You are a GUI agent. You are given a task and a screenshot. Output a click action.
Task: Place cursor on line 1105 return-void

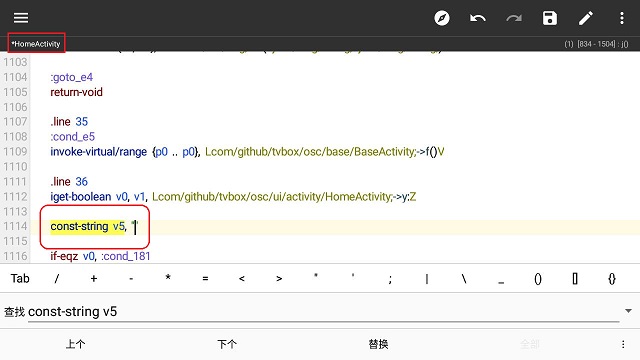pyautogui.click(x=76, y=92)
